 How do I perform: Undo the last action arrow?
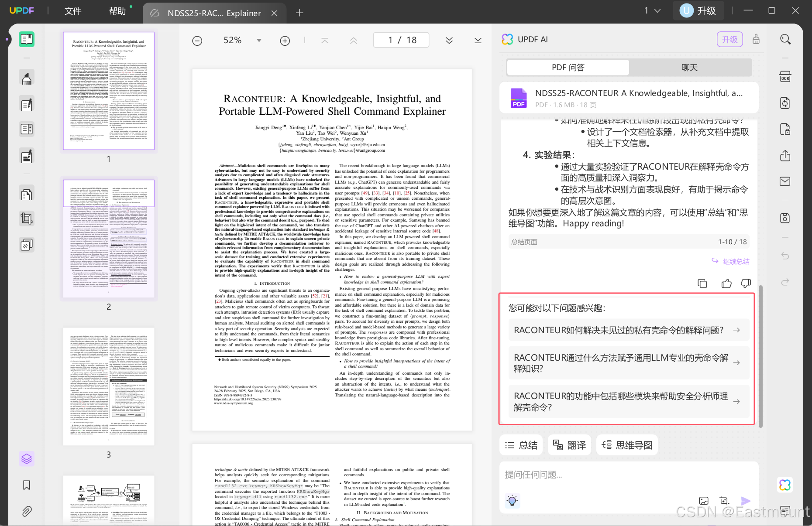coord(785,256)
